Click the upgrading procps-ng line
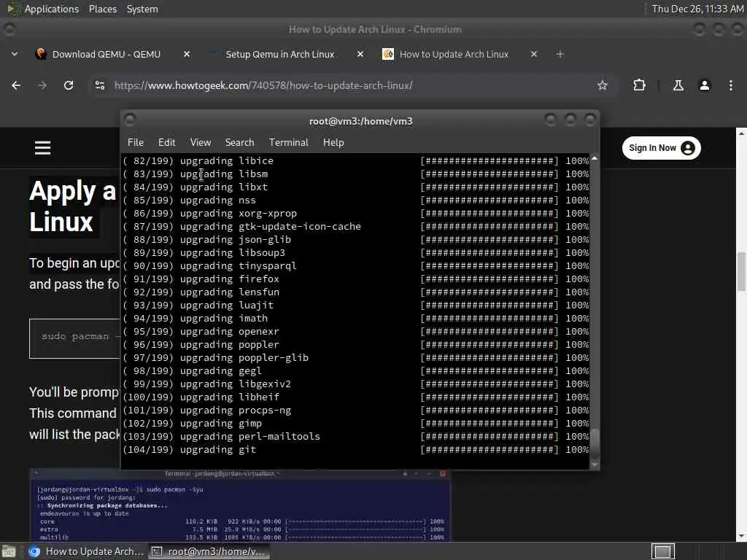747x560 pixels. pos(356,411)
